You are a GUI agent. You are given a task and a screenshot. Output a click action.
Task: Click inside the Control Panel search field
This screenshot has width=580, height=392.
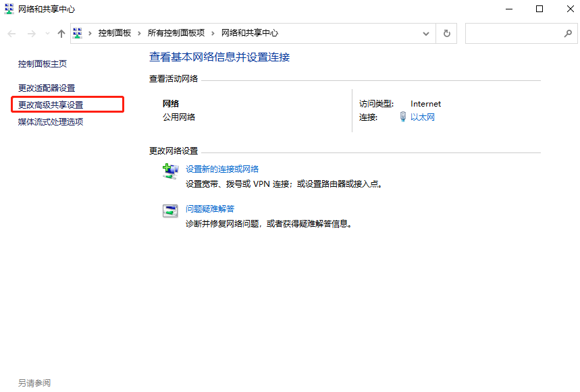point(513,33)
